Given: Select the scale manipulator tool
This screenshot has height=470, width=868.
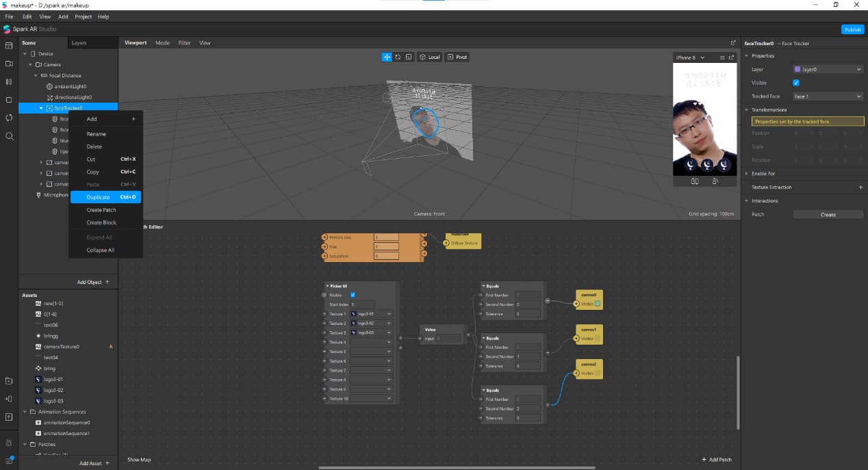Looking at the screenshot, I should 408,57.
